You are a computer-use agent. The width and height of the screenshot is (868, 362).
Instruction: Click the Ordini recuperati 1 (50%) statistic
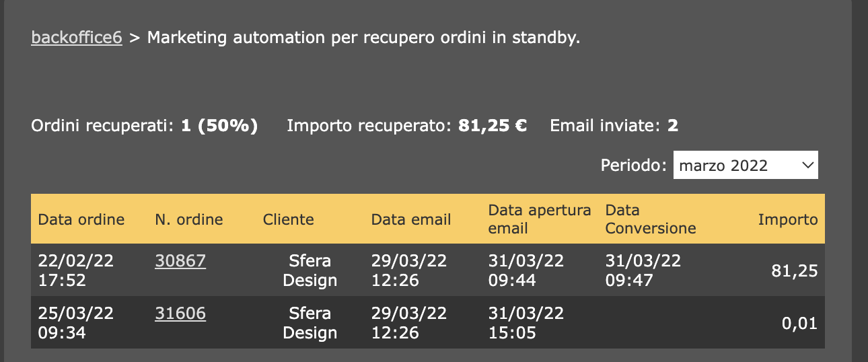coord(219,126)
